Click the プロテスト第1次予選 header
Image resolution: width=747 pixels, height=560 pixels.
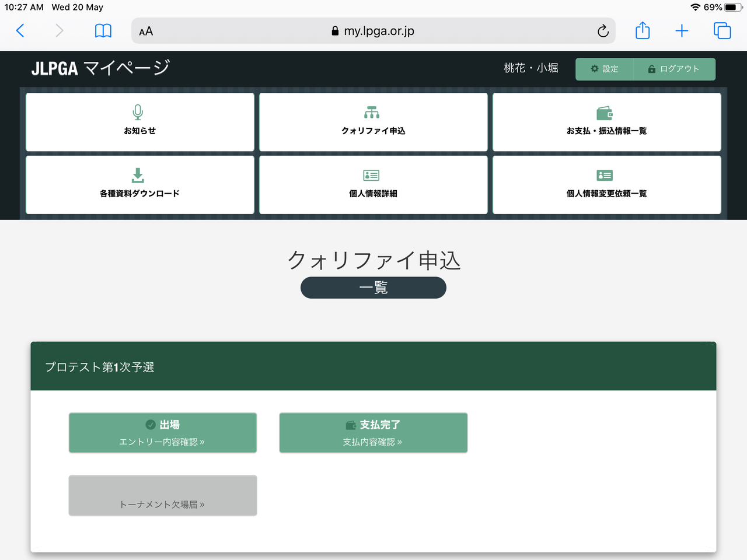click(x=373, y=366)
